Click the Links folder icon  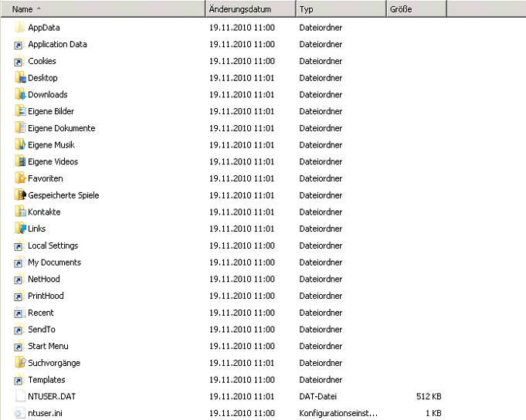pyautogui.click(x=20, y=229)
